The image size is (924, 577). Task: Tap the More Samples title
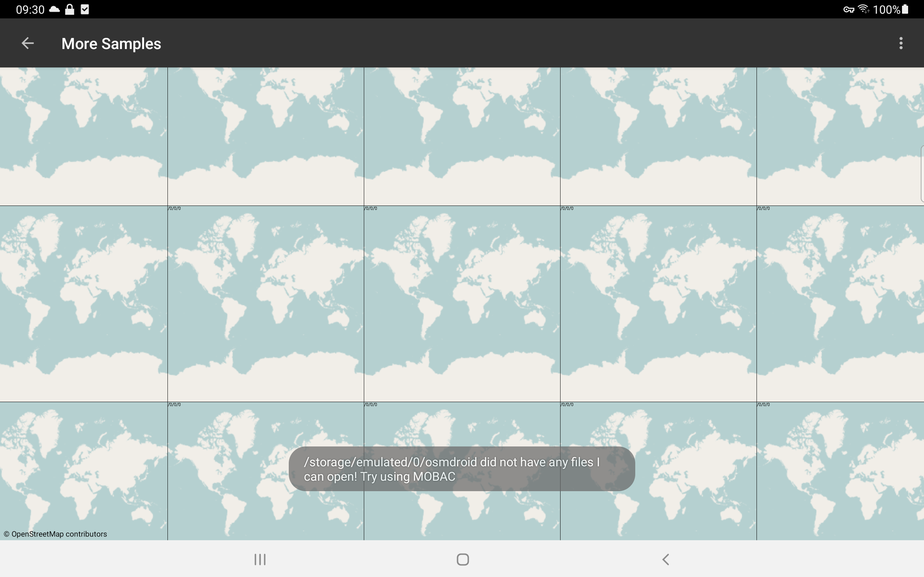(x=112, y=44)
